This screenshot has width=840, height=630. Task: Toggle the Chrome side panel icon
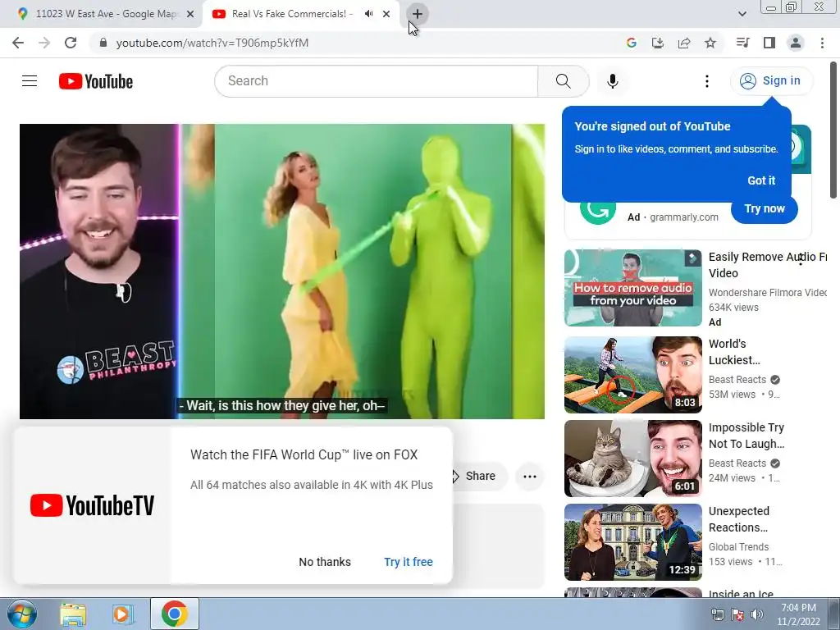(769, 43)
